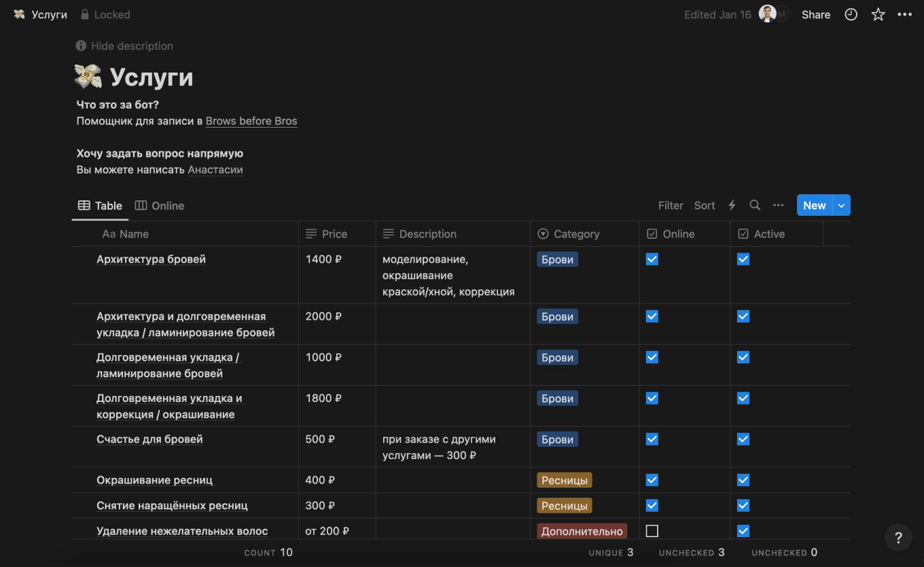Expand the dropdown arrow next to New
The height and width of the screenshot is (567, 924).
[842, 205]
